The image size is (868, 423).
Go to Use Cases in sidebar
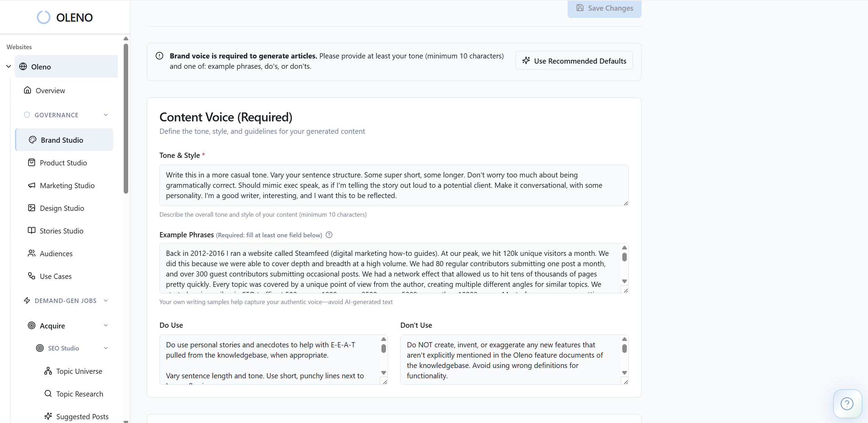(56, 276)
